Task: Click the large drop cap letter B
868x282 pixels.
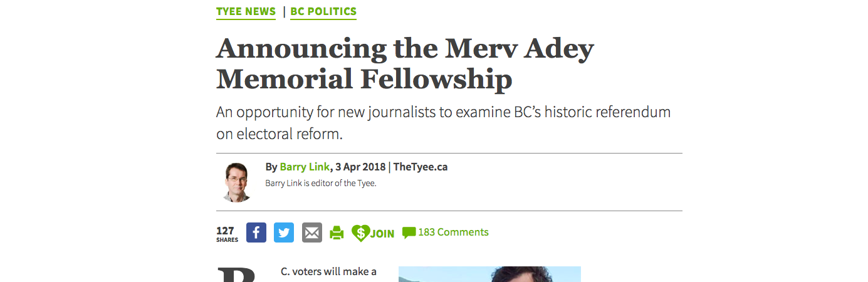Action: point(237,276)
